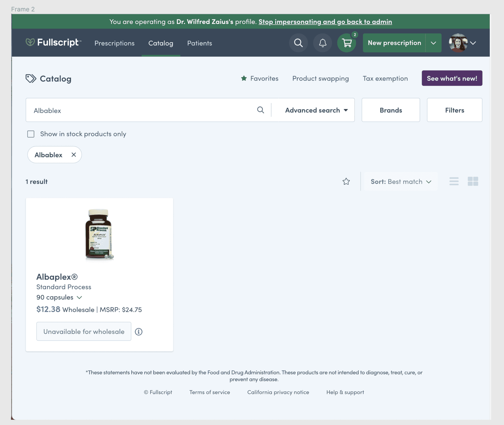Viewport: 504px width, 425px height.
Task: Open Favorites in catalog
Action: tap(260, 79)
